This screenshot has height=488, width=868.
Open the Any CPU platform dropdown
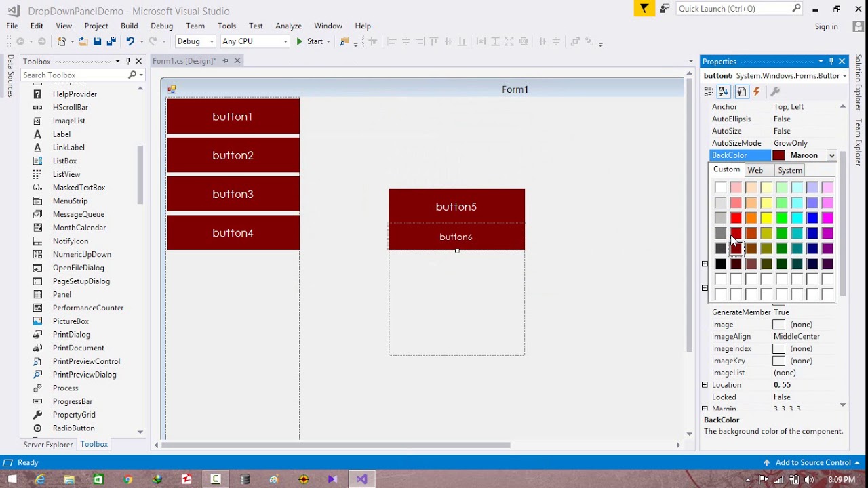click(255, 41)
